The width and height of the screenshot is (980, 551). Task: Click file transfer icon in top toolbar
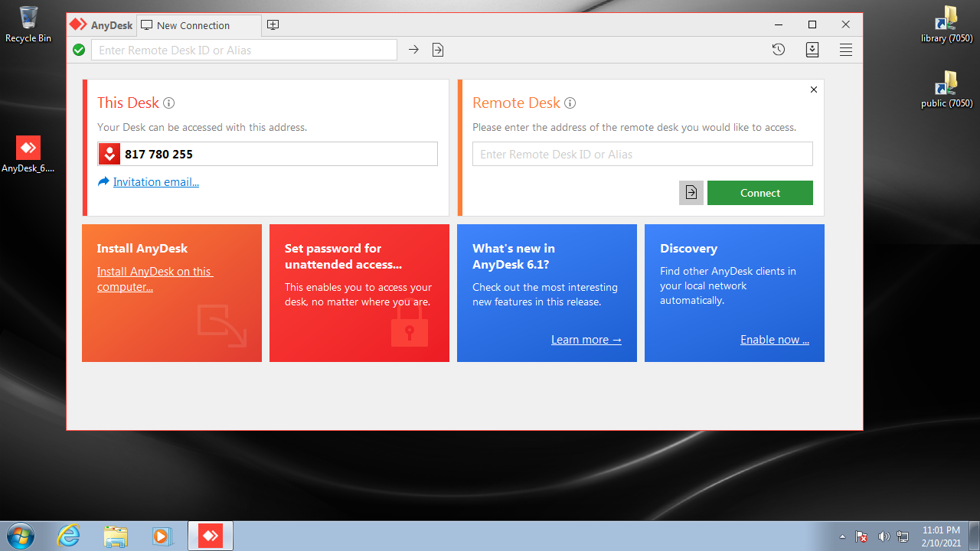point(438,50)
